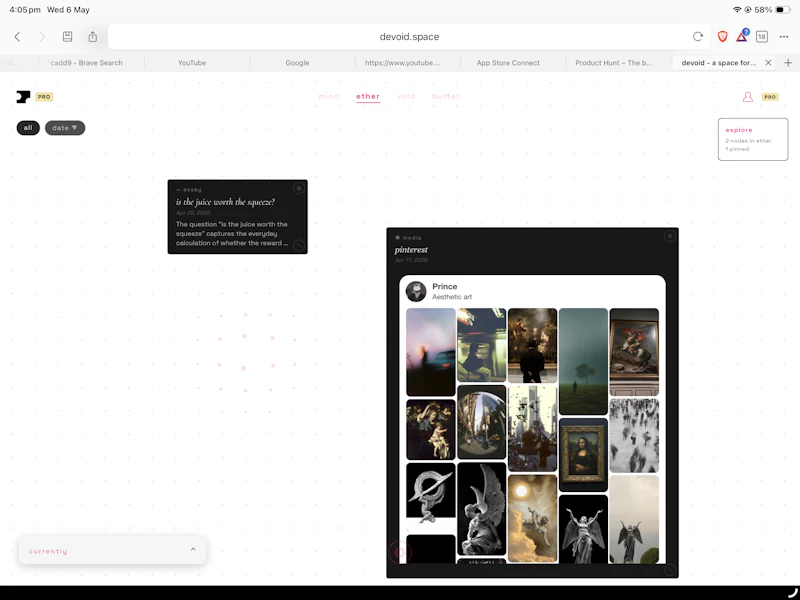Tap the Brave Rewards triangle icon

coord(742,36)
